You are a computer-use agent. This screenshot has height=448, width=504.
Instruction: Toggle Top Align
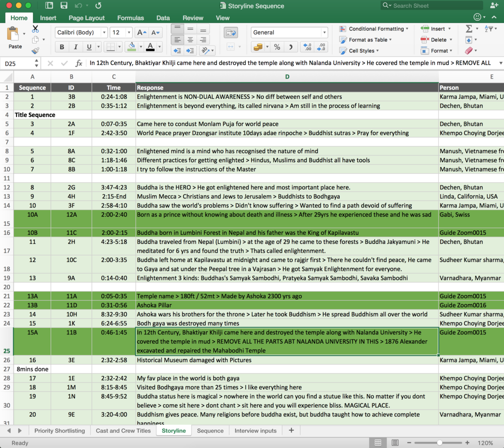click(177, 29)
